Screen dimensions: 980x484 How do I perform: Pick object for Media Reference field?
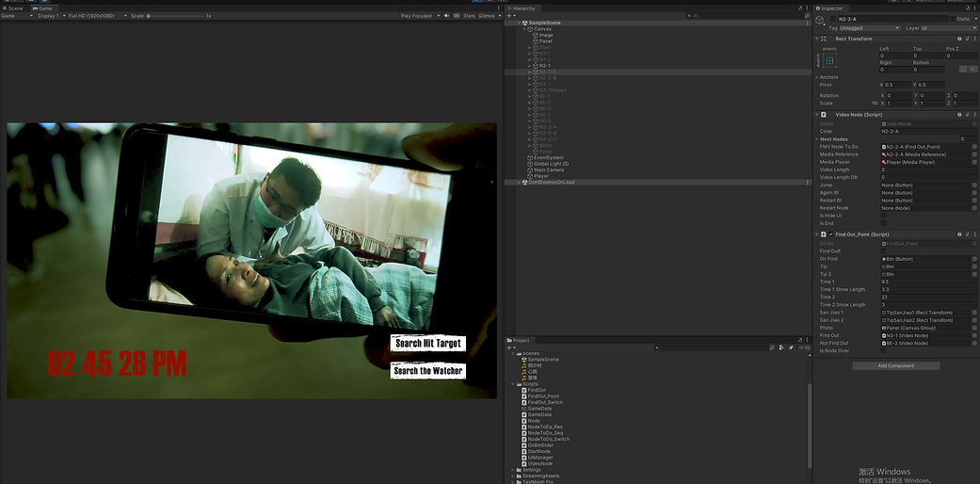(x=974, y=154)
